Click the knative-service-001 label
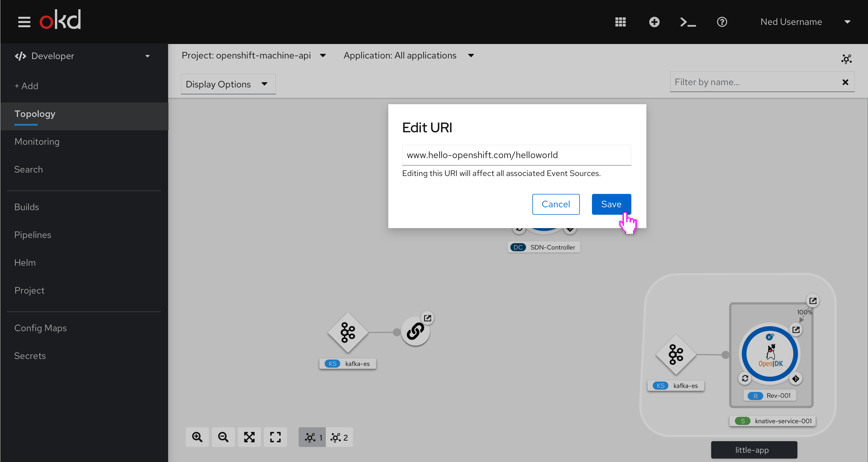 [772, 421]
